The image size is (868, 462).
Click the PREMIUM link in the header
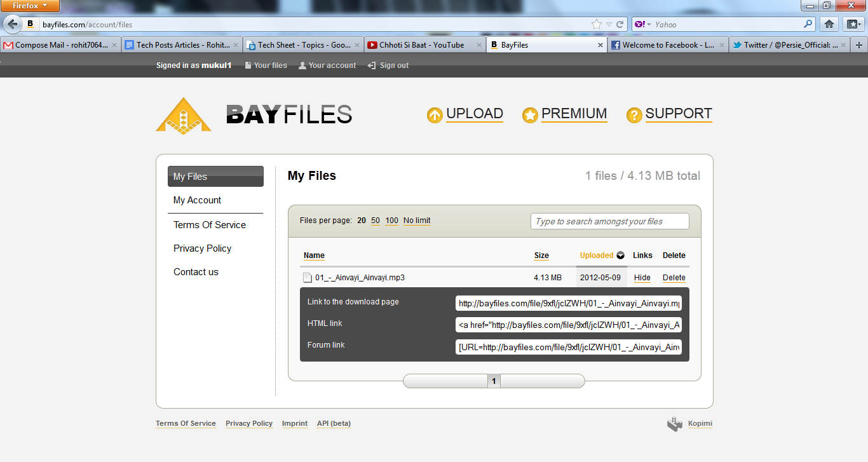pyautogui.click(x=574, y=114)
